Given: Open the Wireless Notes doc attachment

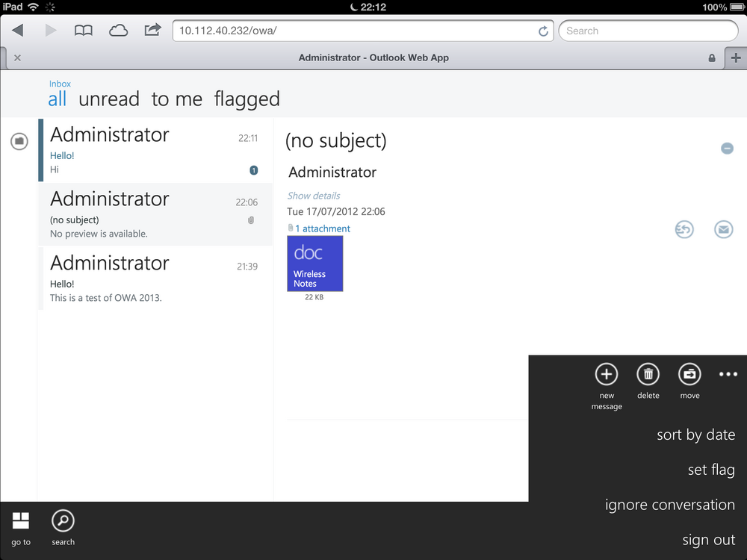Looking at the screenshot, I should click(315, 264).
